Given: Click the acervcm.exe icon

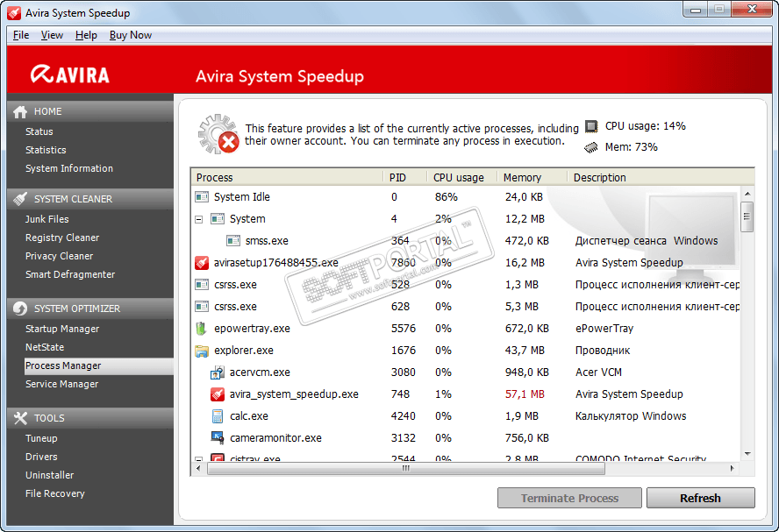Looking at the screenshot, I should point(217,372).
